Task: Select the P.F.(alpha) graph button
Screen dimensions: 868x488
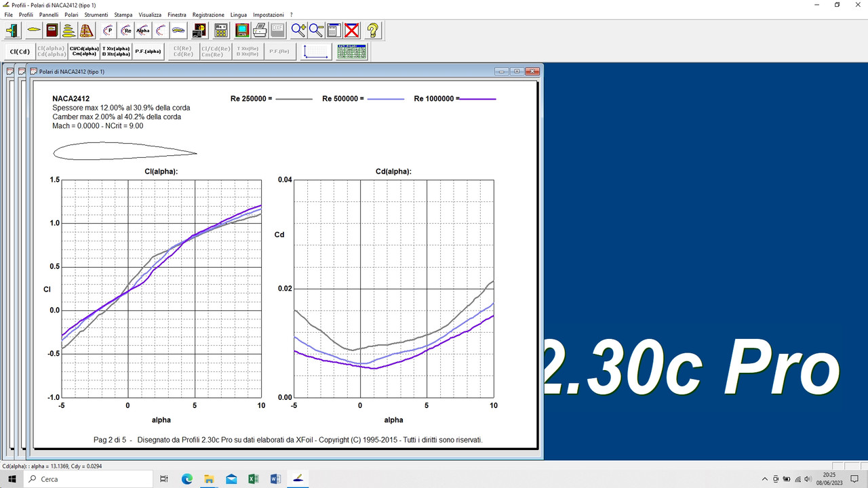Action: coord(148,52)
